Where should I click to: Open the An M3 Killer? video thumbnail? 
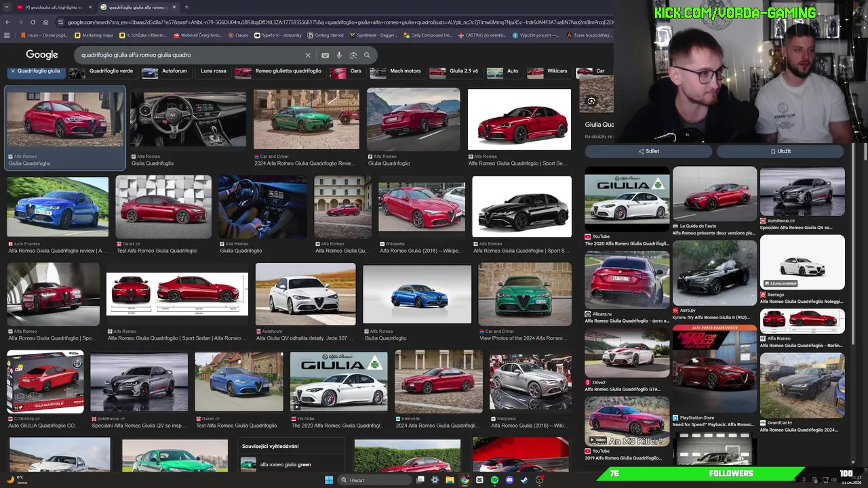click(x=627, y=420)
